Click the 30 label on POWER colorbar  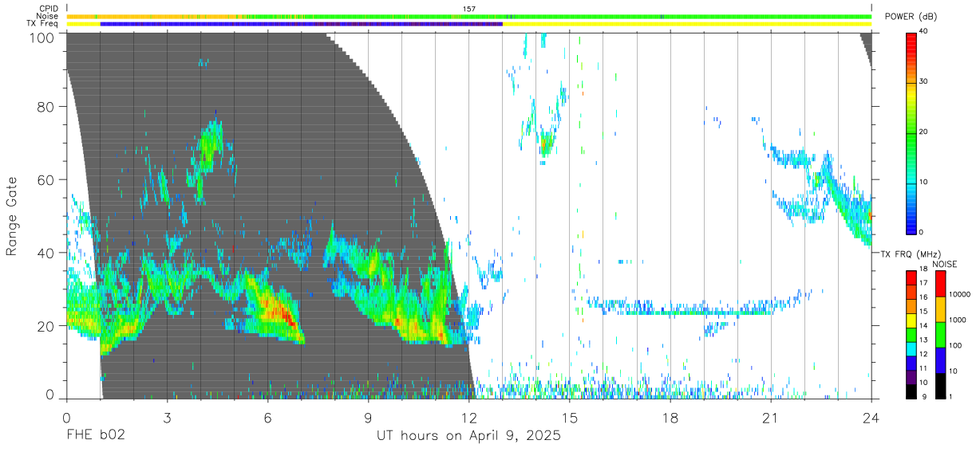[x=923, y=82]
